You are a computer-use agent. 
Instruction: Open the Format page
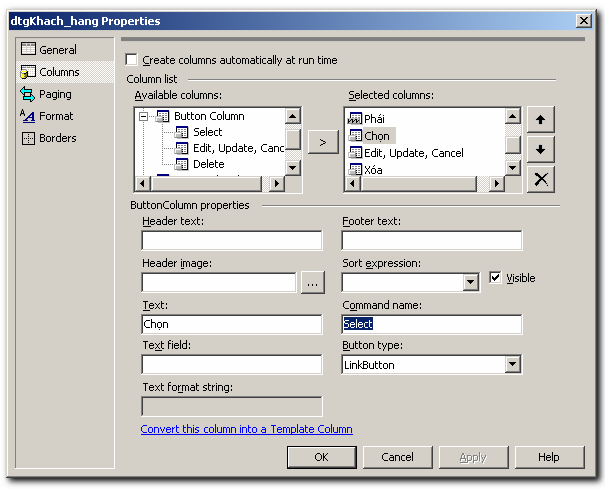tap(56, 116)
